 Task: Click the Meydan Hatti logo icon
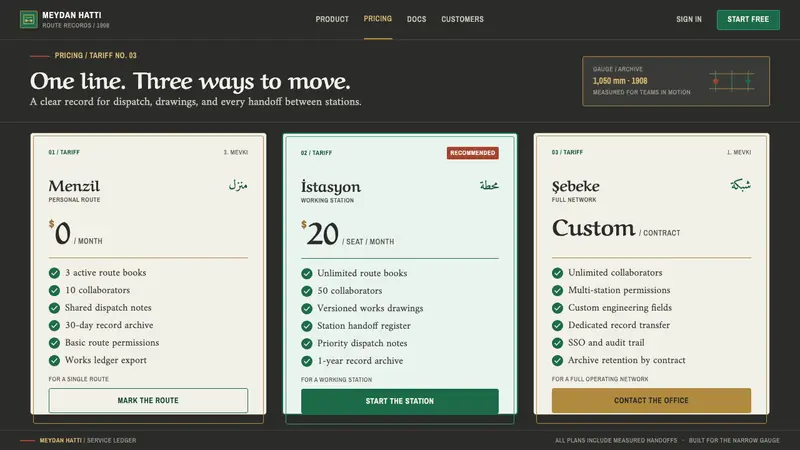click(x=29, y=19)
